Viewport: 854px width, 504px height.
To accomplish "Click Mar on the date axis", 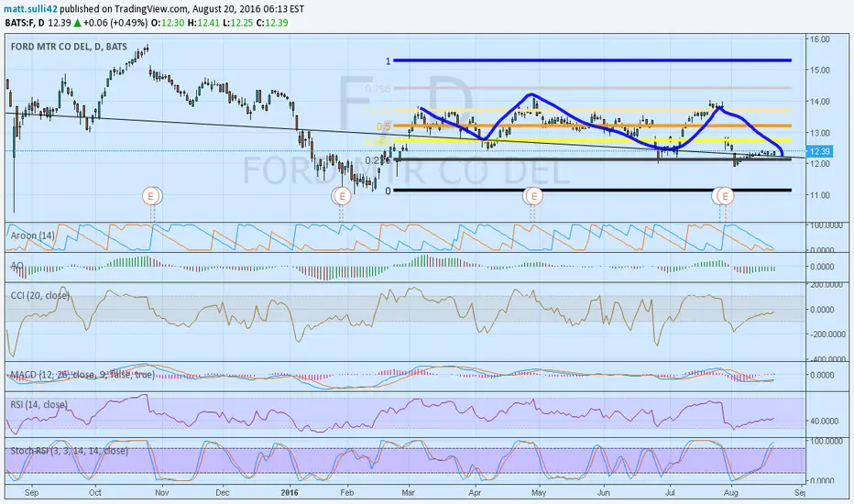I will click(408, 493).
